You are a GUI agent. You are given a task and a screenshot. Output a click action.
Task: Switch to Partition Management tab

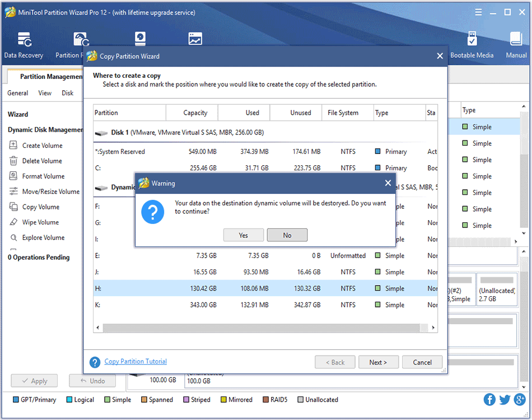coord(50,77)
